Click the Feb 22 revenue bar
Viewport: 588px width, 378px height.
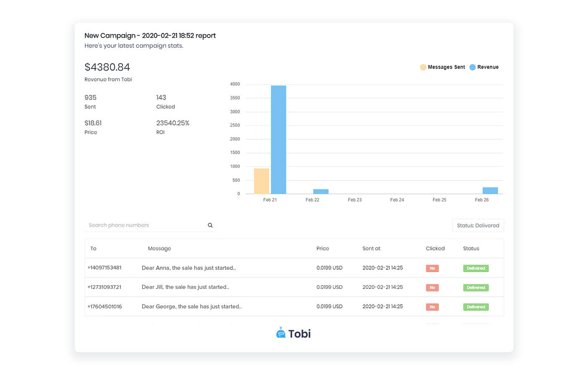[x=321, y=192]
